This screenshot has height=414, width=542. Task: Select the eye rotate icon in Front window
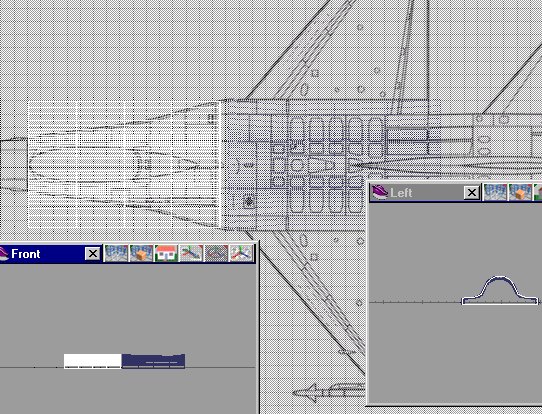click(216, 254)
